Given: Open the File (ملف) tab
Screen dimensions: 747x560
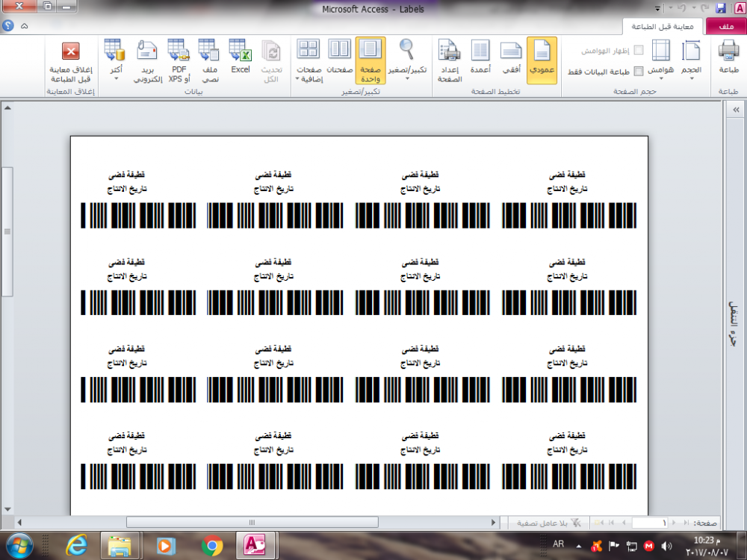Looking at the screenshot, I should coord(726,26).
